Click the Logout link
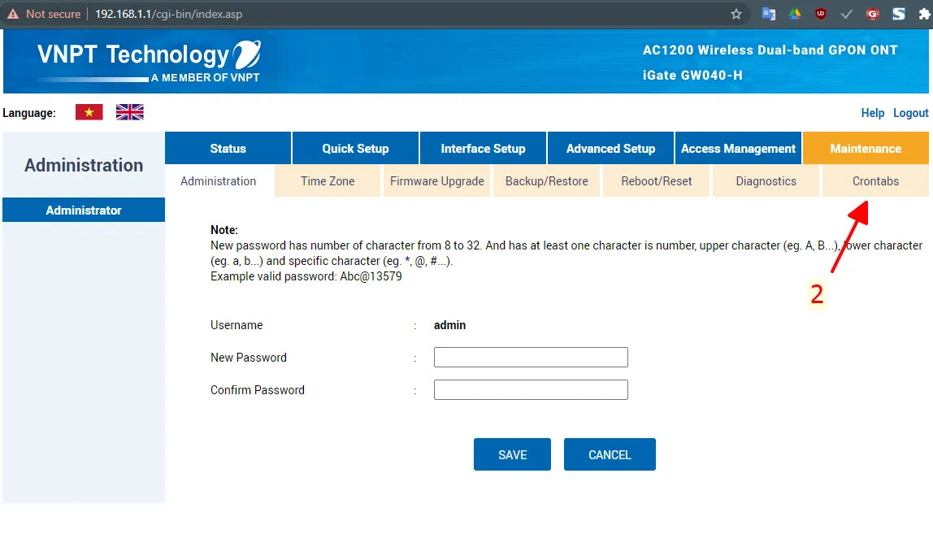The height and width of the screenshot is (560, 933). click(x=910, y=113)
